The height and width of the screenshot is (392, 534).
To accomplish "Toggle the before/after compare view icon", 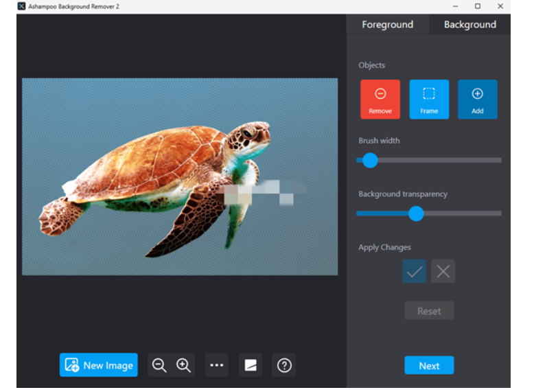I will 251,365.
